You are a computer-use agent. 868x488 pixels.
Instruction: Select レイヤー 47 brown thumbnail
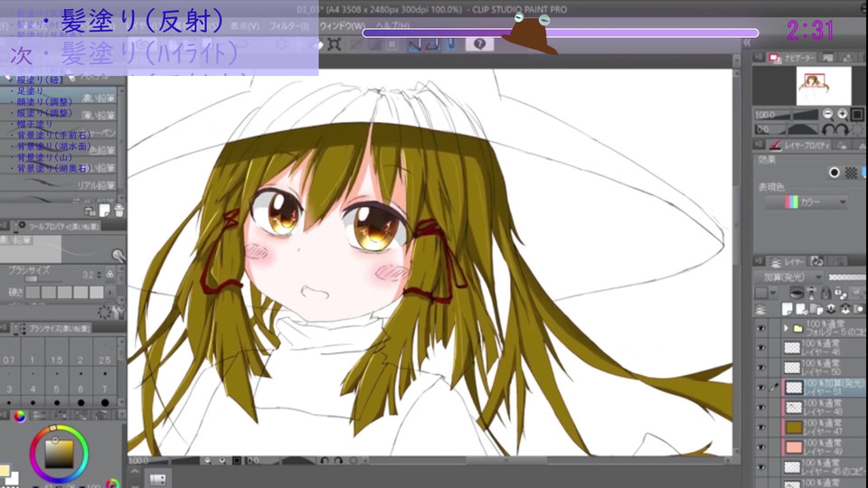pyautogui.click(x=793, y=427)
